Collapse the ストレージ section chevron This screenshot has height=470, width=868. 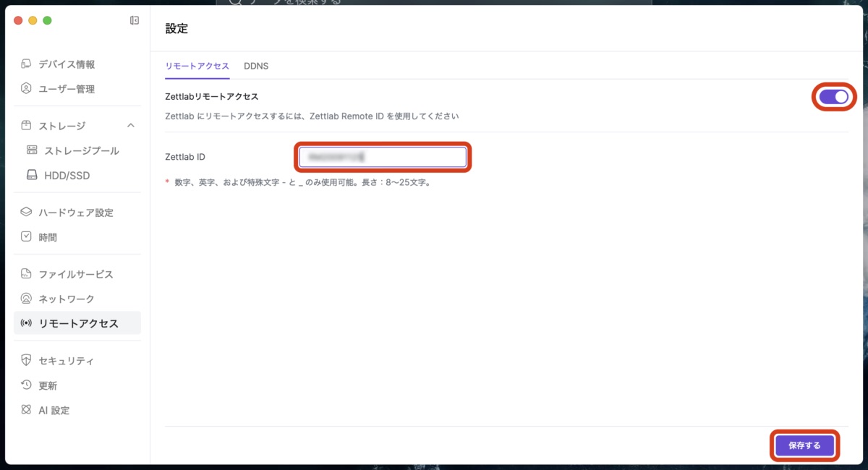[x=131, y=124]
